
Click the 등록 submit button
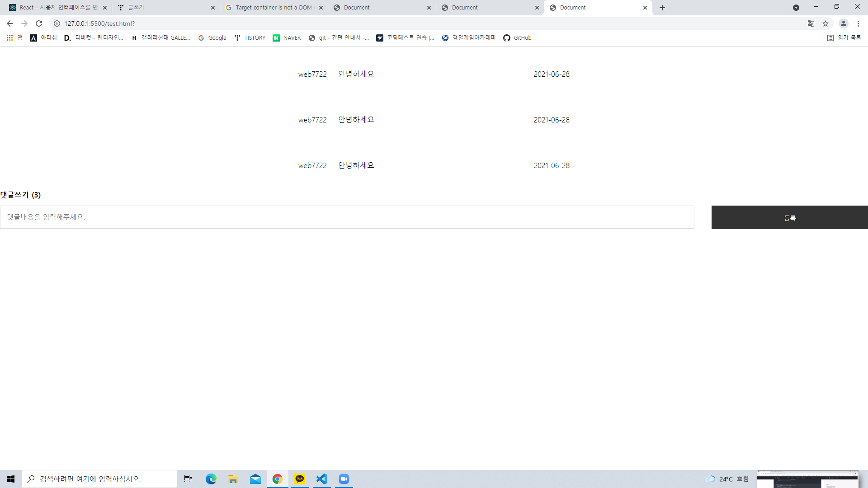click(789, 217)
